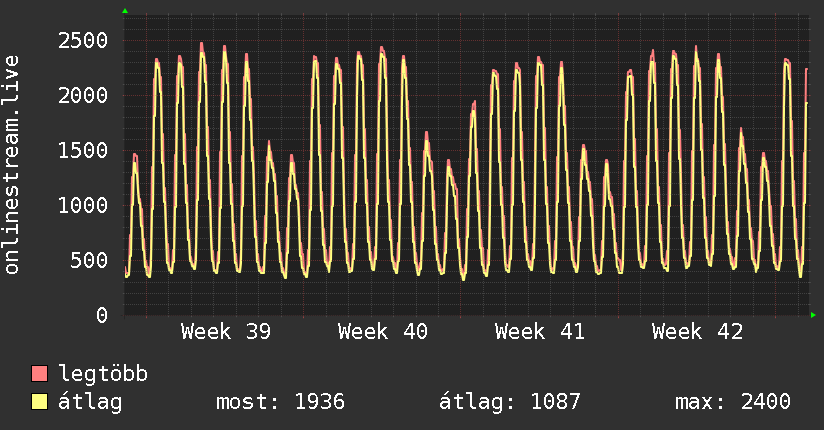
Task: Click the 'átlag' legend label beside yellow swatch
Action: click(90, 402)
